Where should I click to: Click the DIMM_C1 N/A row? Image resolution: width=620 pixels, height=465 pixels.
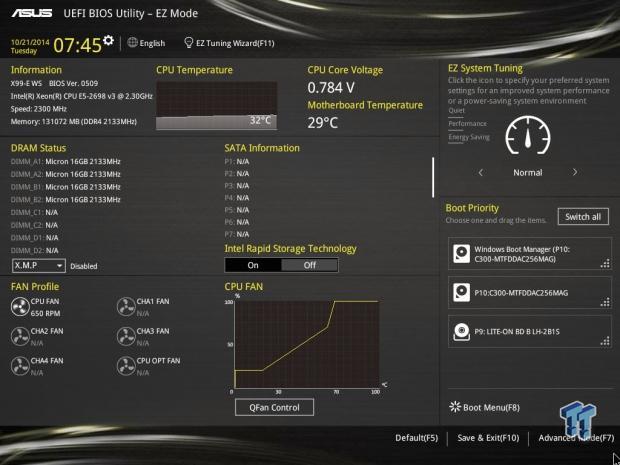point(34,212)
